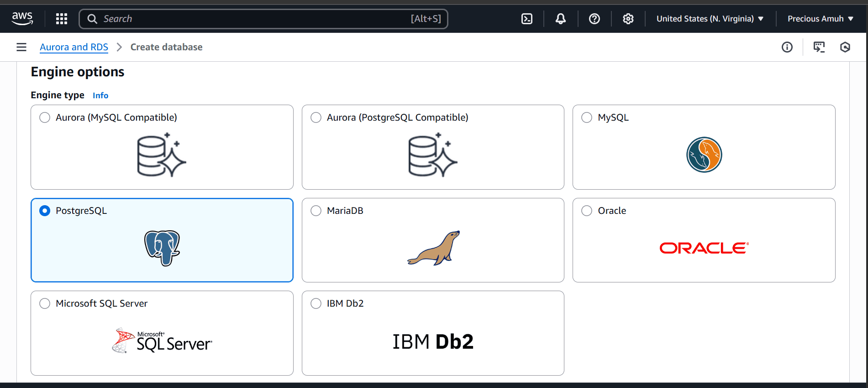Click the Aurora MySQL database sparkle icon
Screen dimensions: 868x388
(x=162, y=155)
